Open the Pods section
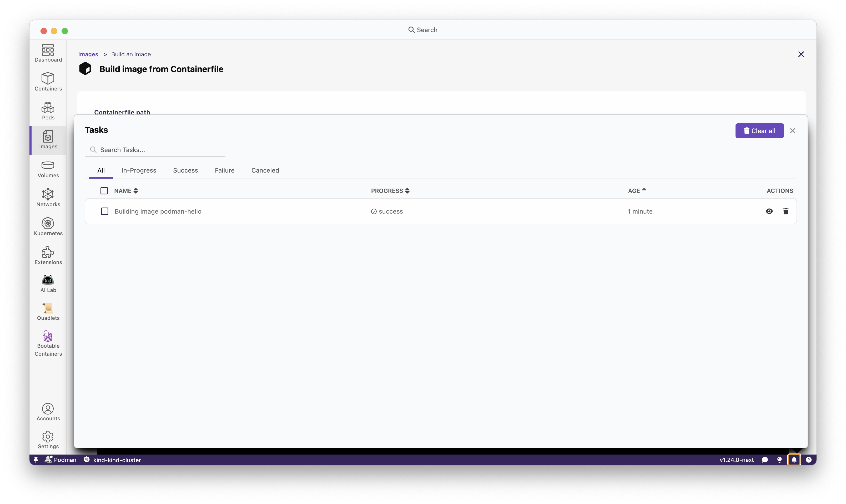846x504 pixels. [x=48, y=111]
